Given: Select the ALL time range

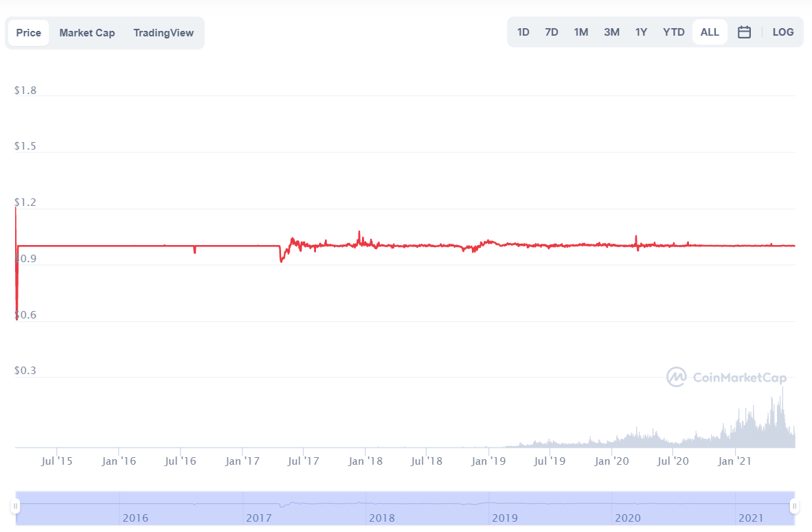Looking at the screenshot, I should pos(710,32).
